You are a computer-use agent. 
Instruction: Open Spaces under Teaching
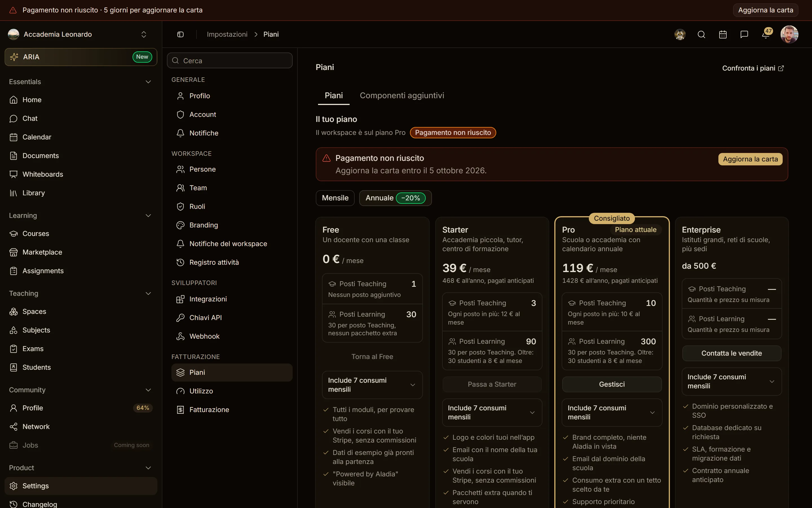click(81, 312)
